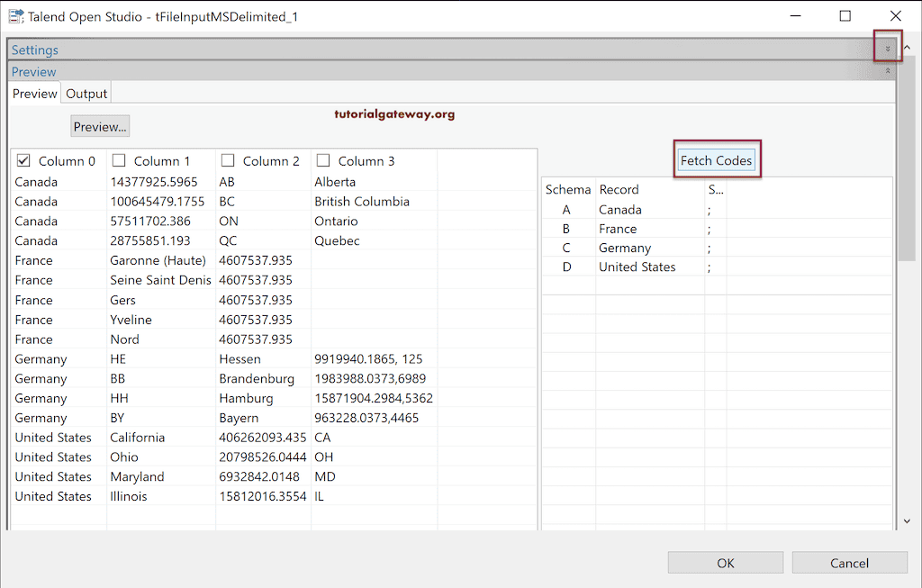
Task: Select schema row B for France
Action: [619, 229]
